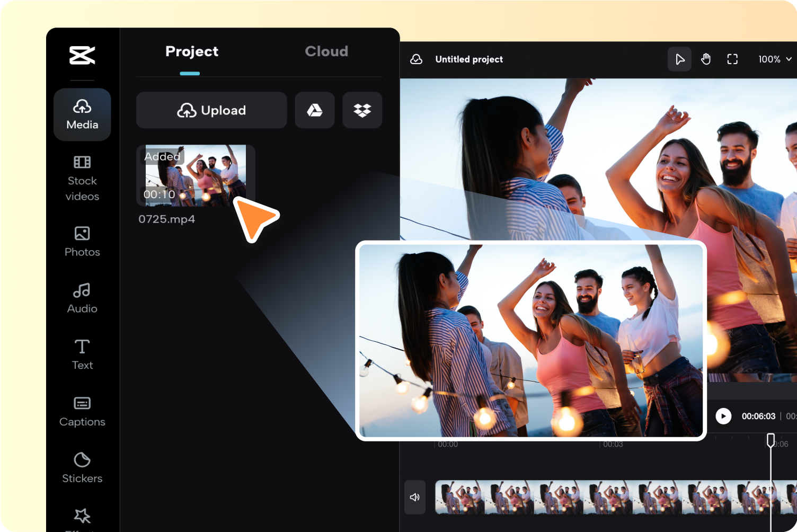797x532 pixels.
Task: Open the Effects star icon
Action: [82, 516]
